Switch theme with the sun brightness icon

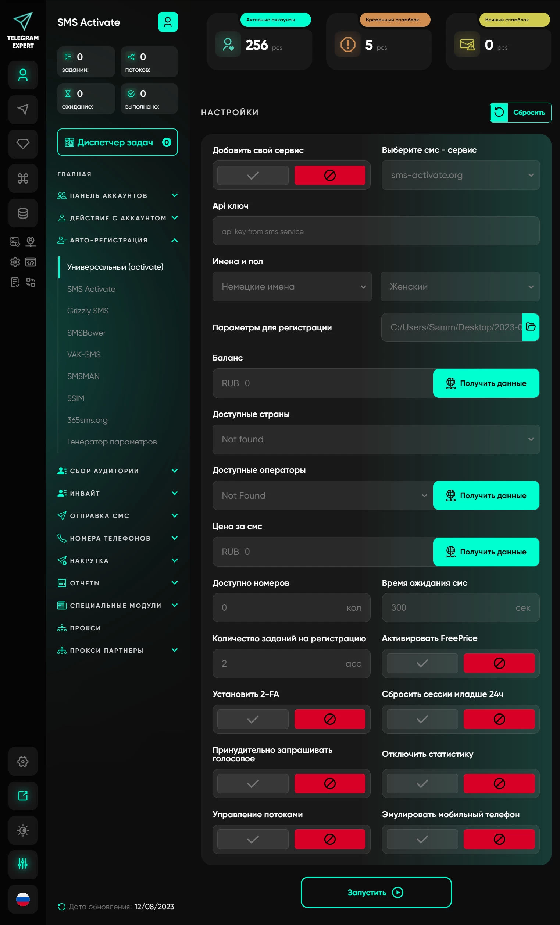coord(23,830)
